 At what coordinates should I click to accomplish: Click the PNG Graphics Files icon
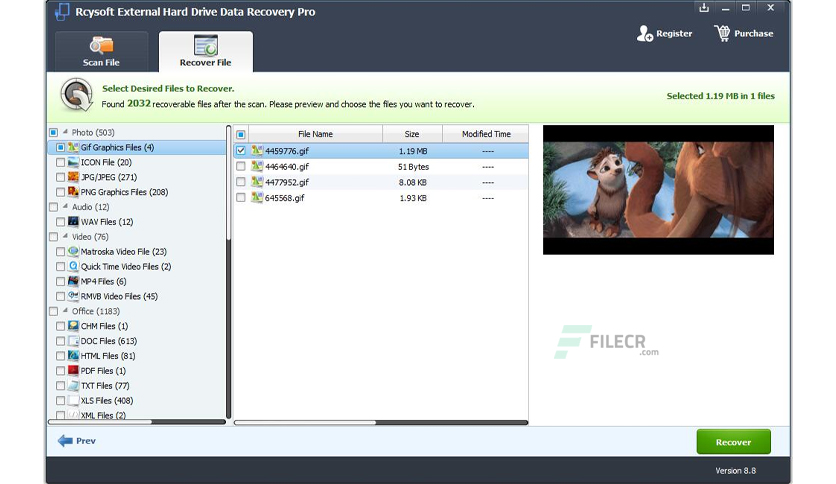tap(73, 192)
